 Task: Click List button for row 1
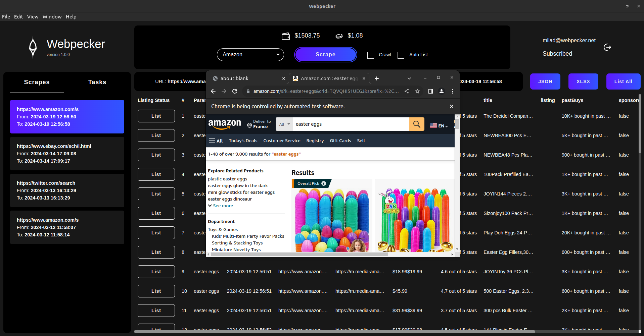[x=156, y=116]
